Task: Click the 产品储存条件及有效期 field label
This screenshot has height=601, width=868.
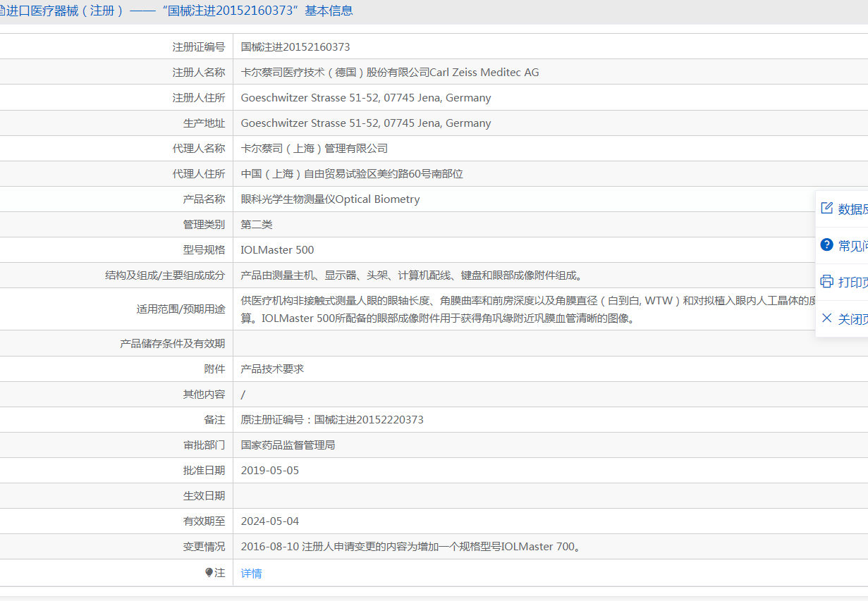Action: (x=173, y=344)
